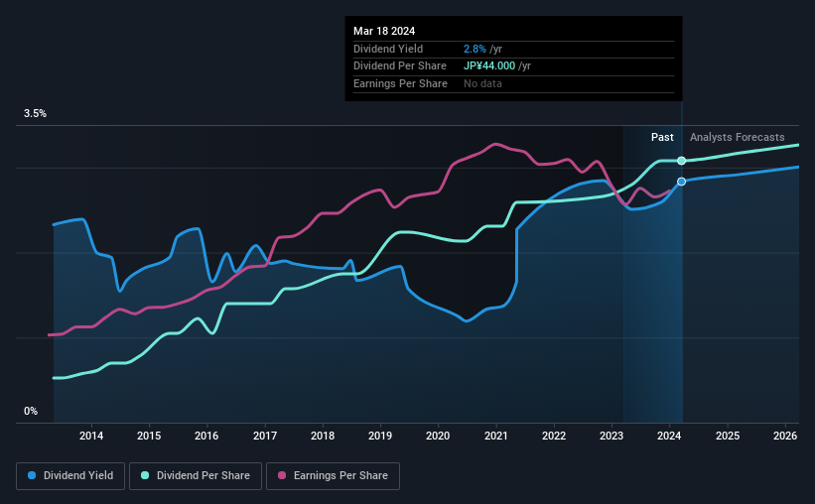Click the 'Dividend Per Share' tooltip row label
The width and height of the screenshot is (815, 504).
(400, 66)
